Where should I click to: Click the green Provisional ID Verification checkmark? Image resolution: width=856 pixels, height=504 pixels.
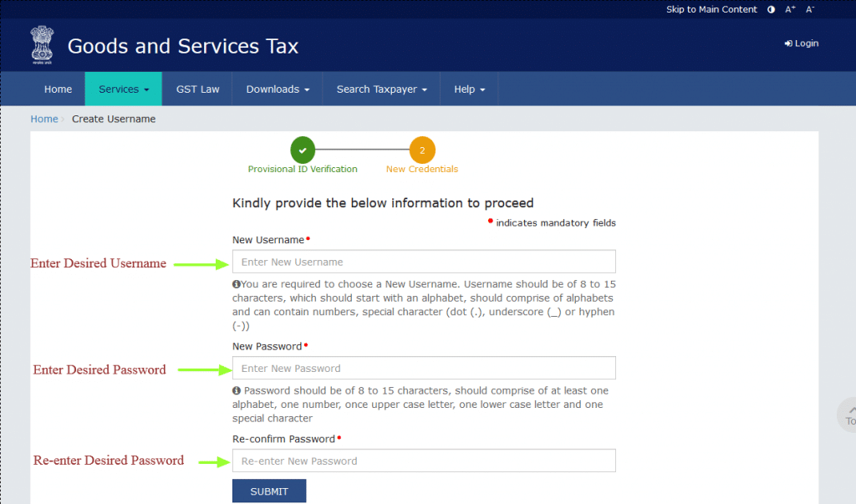pyautogui.click(x=303, y=150)
